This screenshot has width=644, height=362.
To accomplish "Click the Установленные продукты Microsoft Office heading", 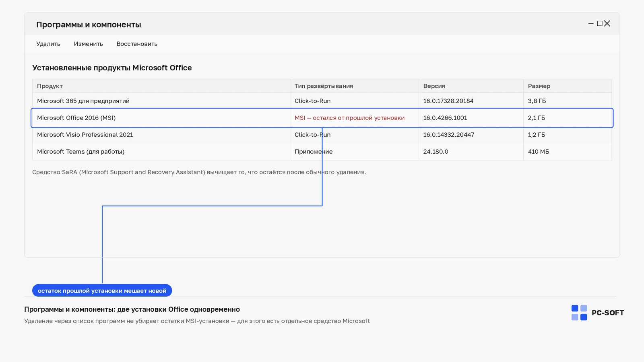I will tap(112, 68).
